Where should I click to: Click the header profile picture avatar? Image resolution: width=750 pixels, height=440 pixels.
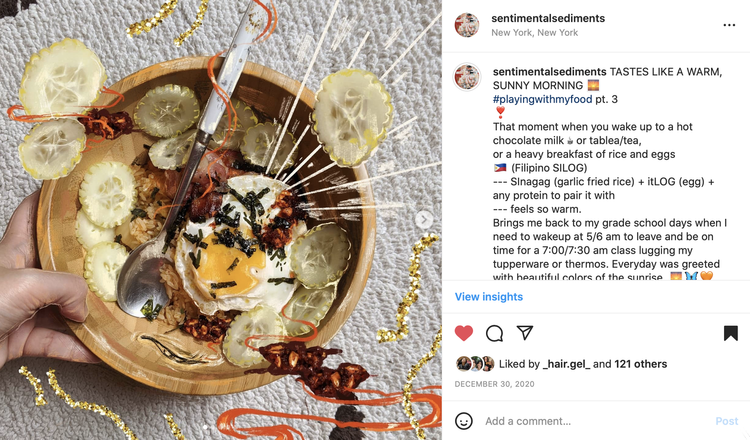[467, 25]
